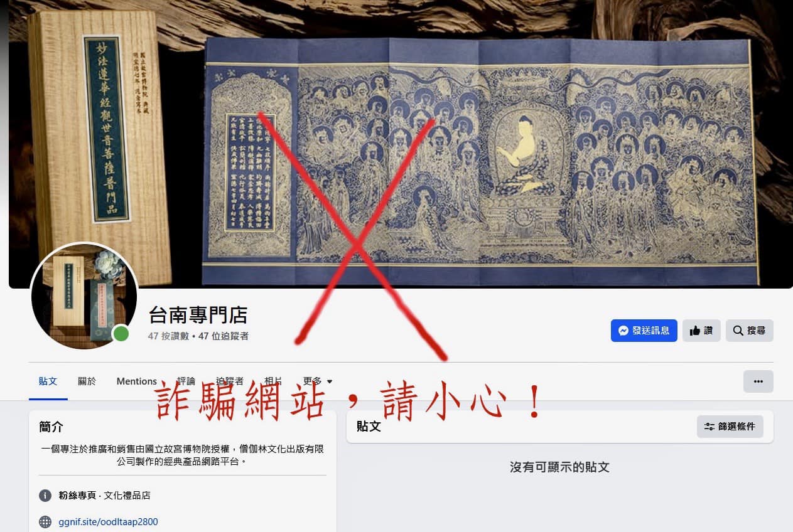Open the Mentions tab
793x532 pixels.
coord(137,381)
